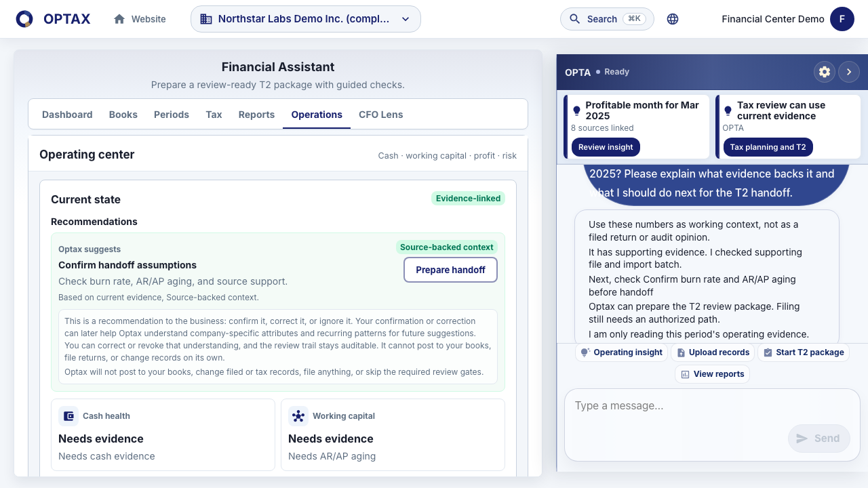Select the Reports tab
The image size is (868, 488).
256,115
